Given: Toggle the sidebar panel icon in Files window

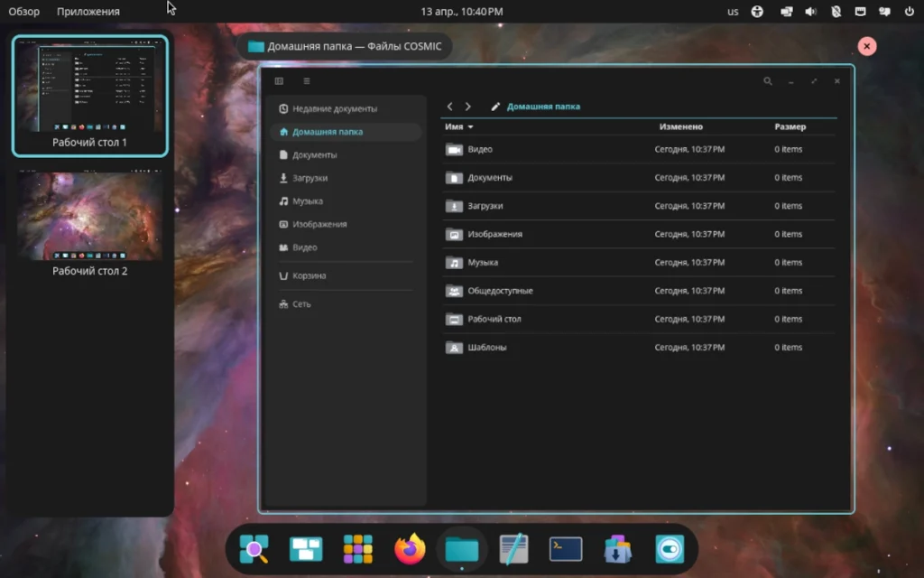Looking at the screenshot, I should pos(280,80).
